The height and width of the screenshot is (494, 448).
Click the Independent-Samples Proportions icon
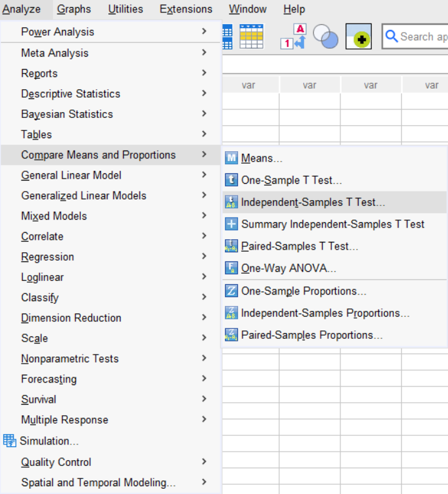point(231,313)
